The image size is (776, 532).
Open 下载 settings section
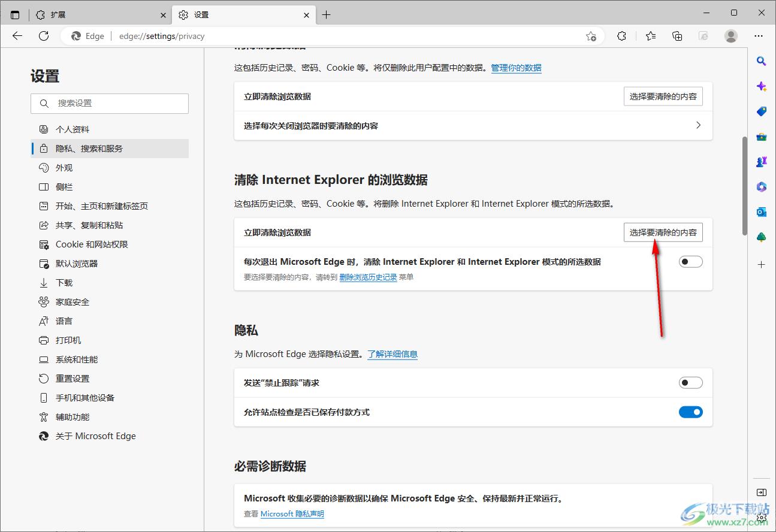[110, 283]
